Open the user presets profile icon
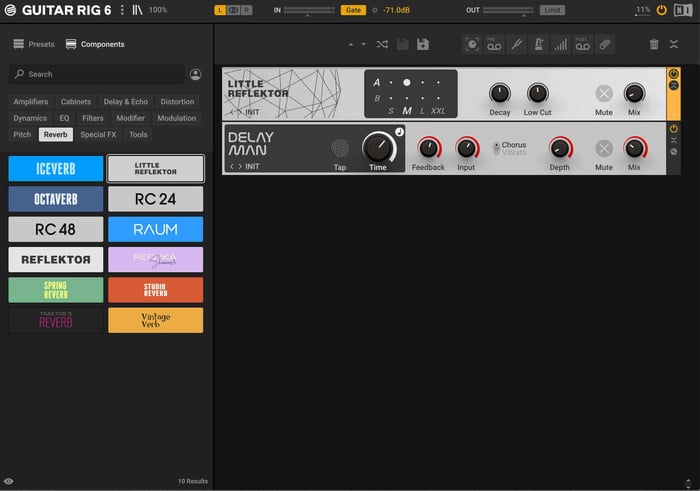The width and height of the screenshot is (700, 491). (x=196, y=74)
